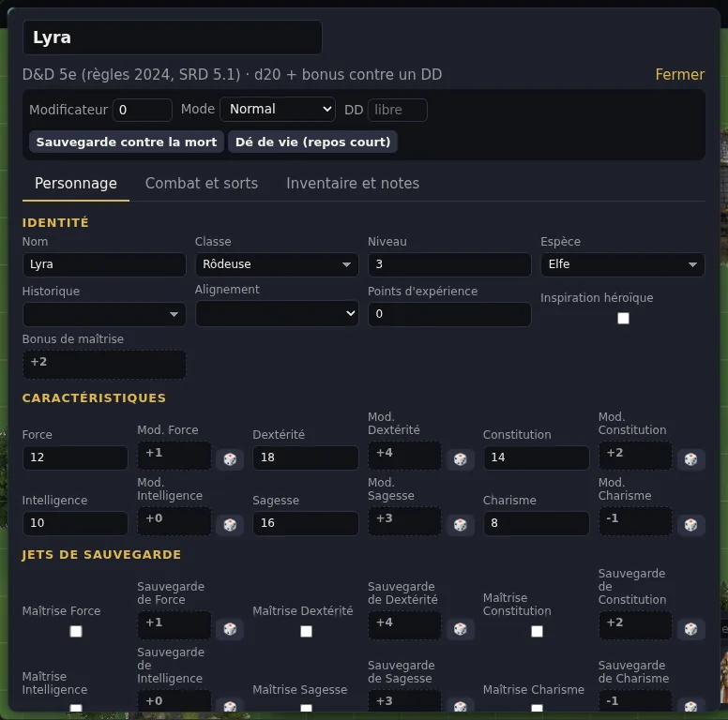Viewport: 728px width, 720px height.
Task: Enable Maîtrise Intelligence checkbox
Action: 76,708
